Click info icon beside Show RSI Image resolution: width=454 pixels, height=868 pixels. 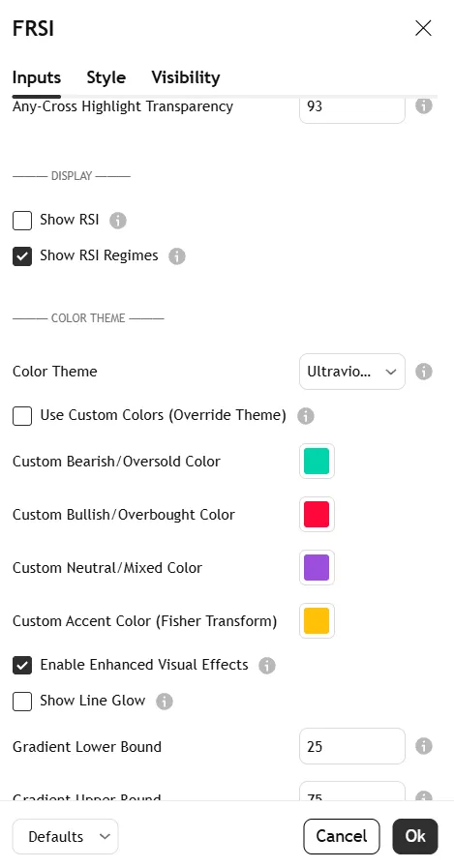118,221
